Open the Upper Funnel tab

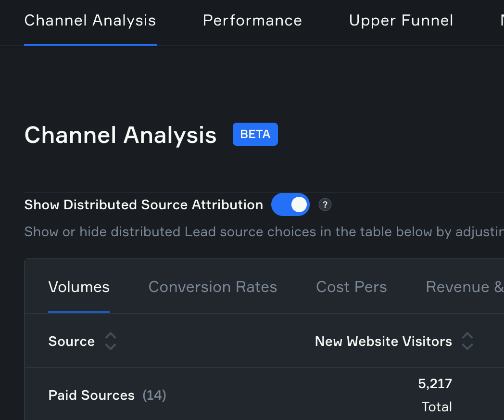[x=401, y=20]
